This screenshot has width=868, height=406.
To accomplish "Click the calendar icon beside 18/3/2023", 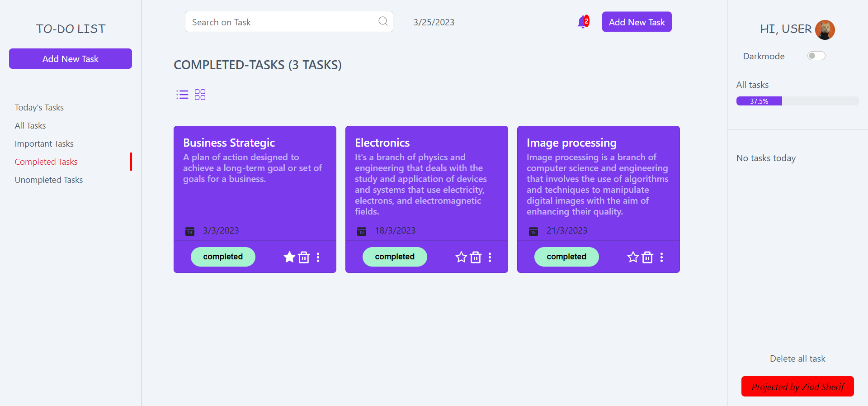I will (362, 231).
